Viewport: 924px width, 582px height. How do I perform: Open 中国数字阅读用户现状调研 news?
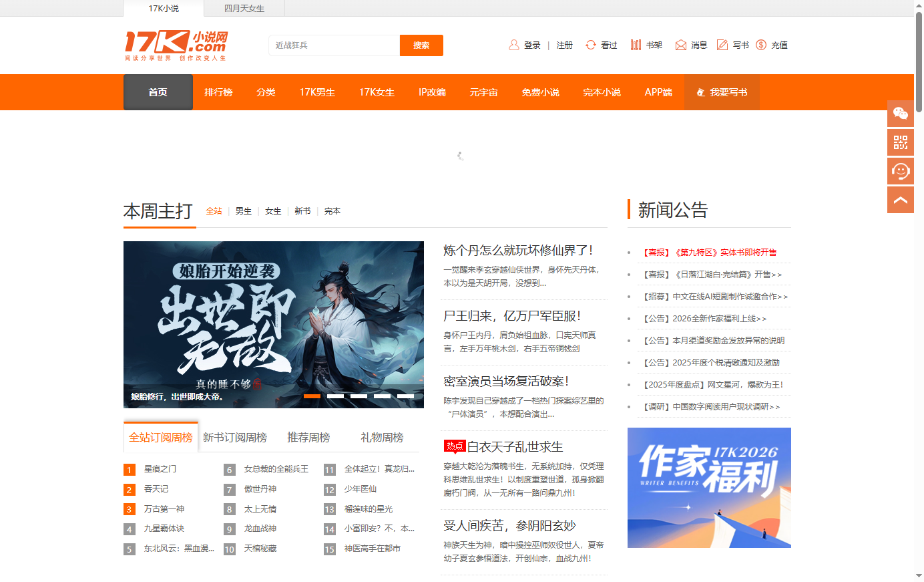coord(710,407)
